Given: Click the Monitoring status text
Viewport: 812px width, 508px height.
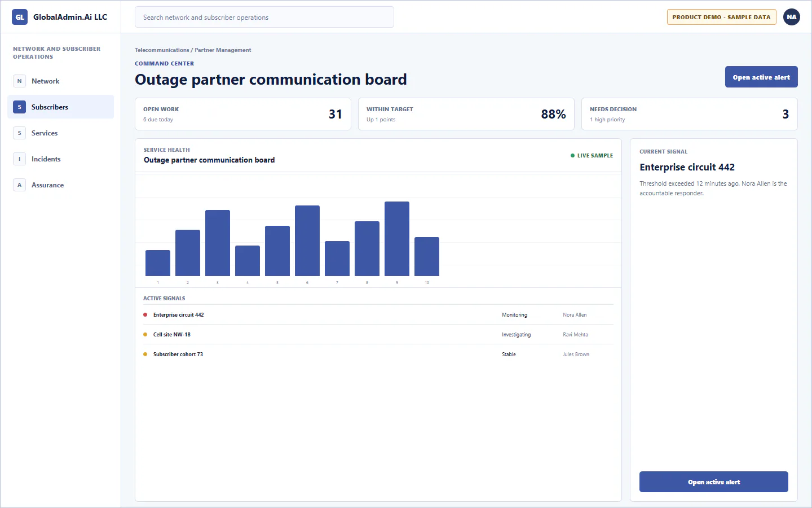Looking at the screenshot, I should point(515,315).
